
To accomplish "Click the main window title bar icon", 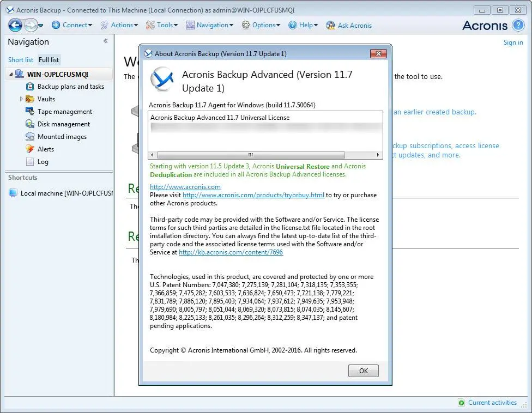I will (10, 10).
